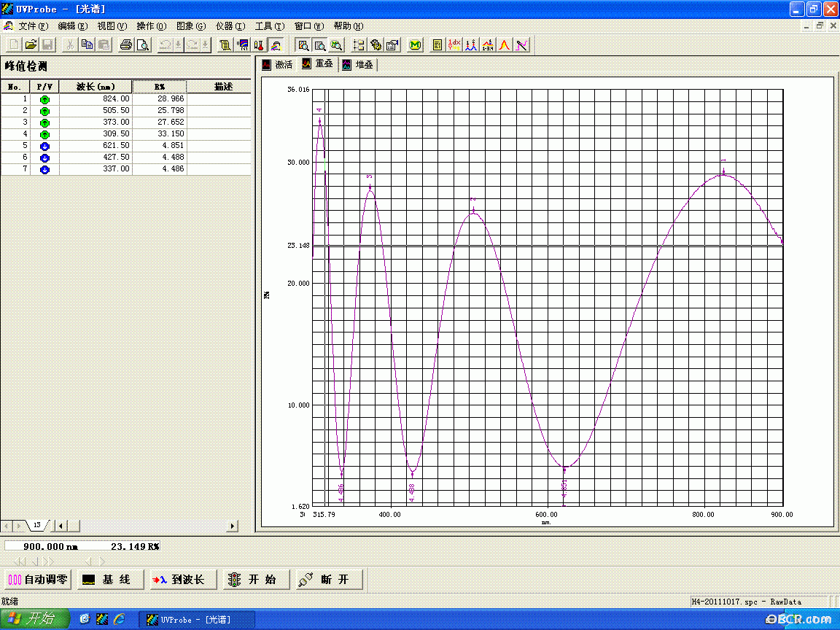This screenshot has height=630, width=840.
Task: Click the Windows 开始 Start button
Action: tap(35, 619)
